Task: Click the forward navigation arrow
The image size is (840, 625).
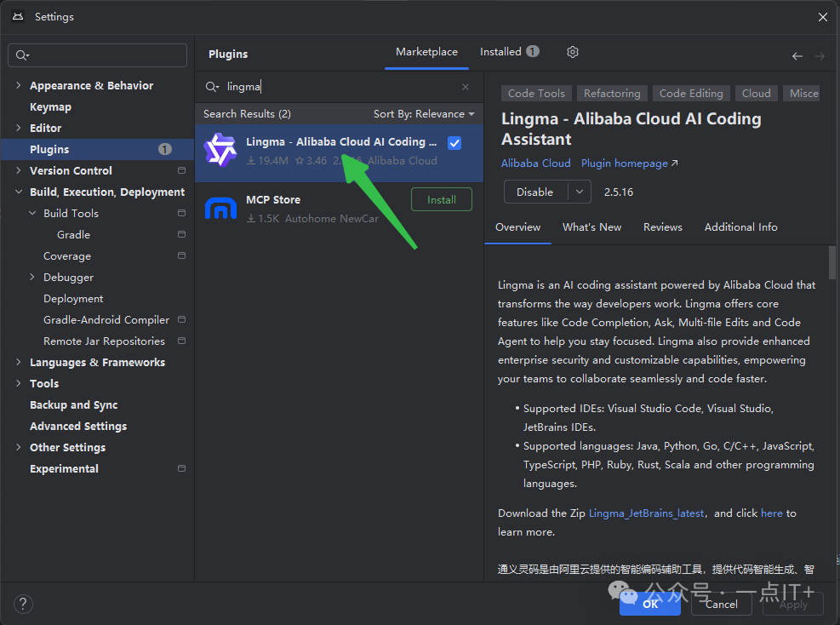Action: pos(819,56)
